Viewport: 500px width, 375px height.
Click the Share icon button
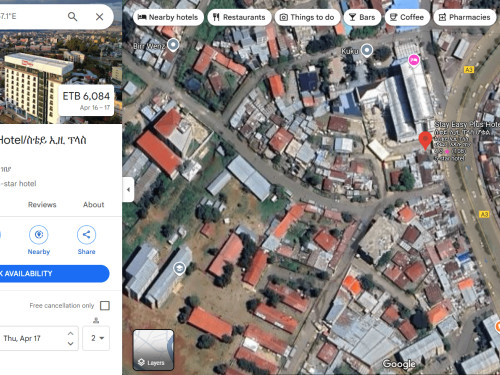(86, 235)
